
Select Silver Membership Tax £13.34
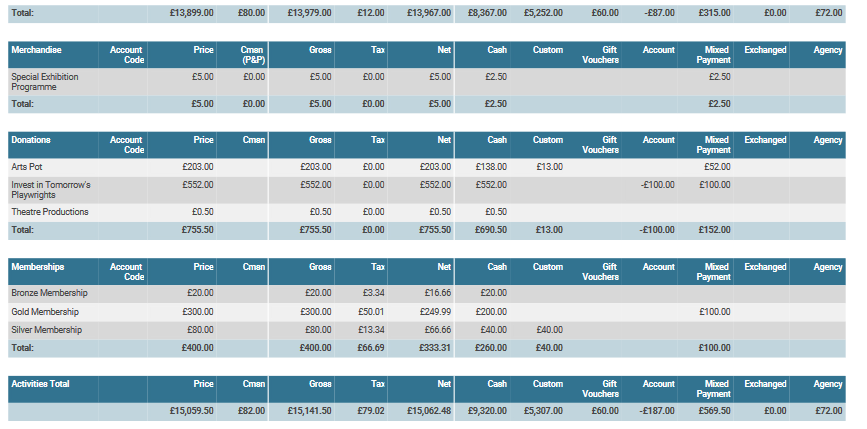tap(371, 330)
